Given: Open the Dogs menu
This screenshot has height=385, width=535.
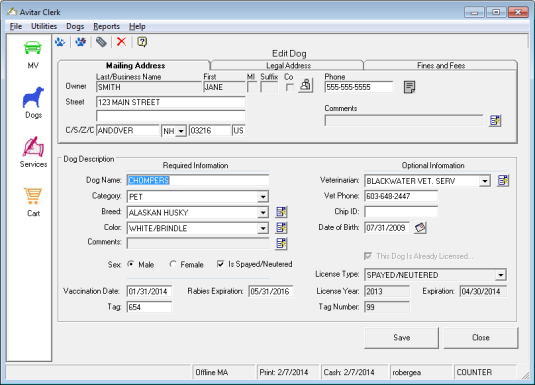Looking at the screenshot, I should pyautogui.click(x=75, y=26).
